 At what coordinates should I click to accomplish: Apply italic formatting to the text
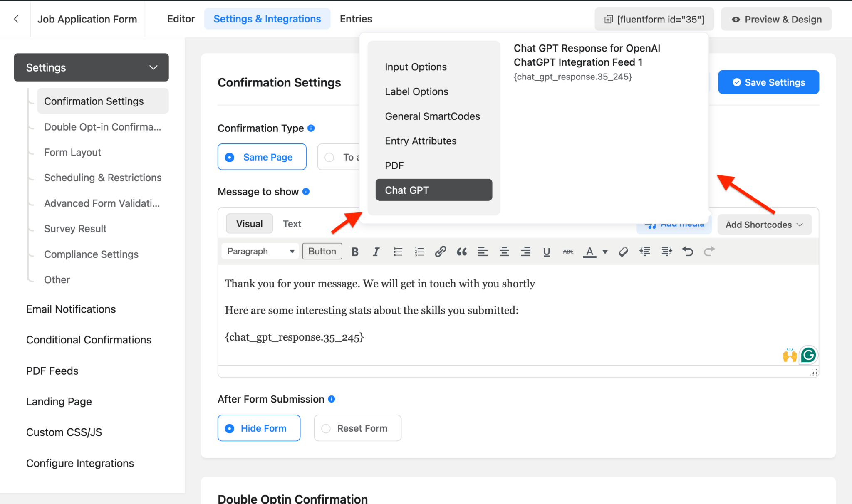[376, 251]
